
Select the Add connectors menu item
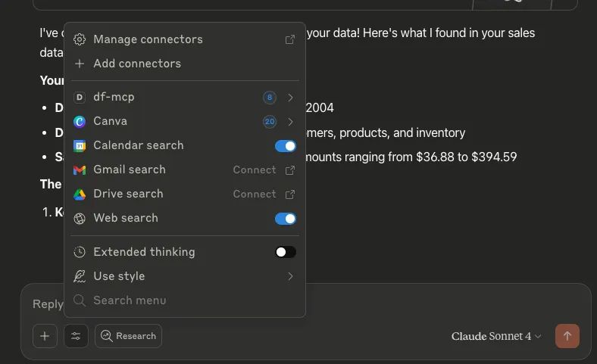[x=185, y=64]
